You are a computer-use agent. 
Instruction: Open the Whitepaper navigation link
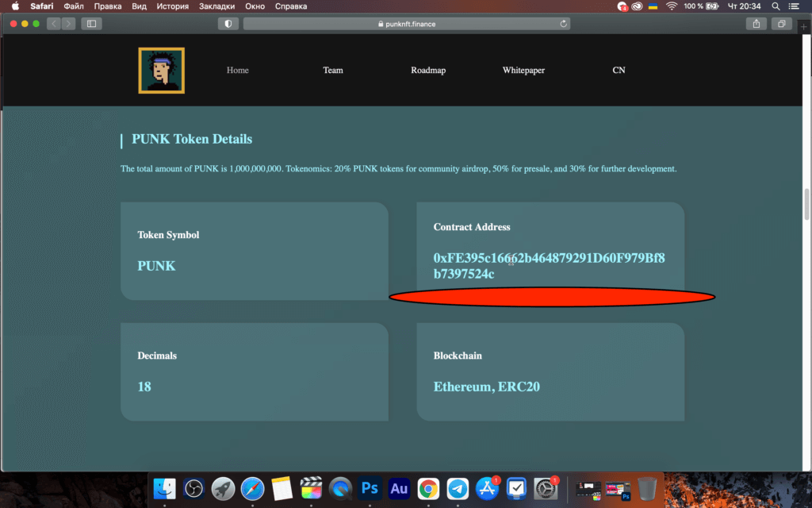[x=523, y=71]
